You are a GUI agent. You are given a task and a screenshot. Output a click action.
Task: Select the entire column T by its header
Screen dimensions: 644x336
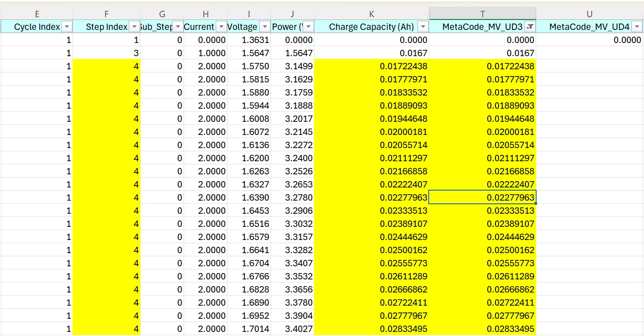[x=483, y=13]
